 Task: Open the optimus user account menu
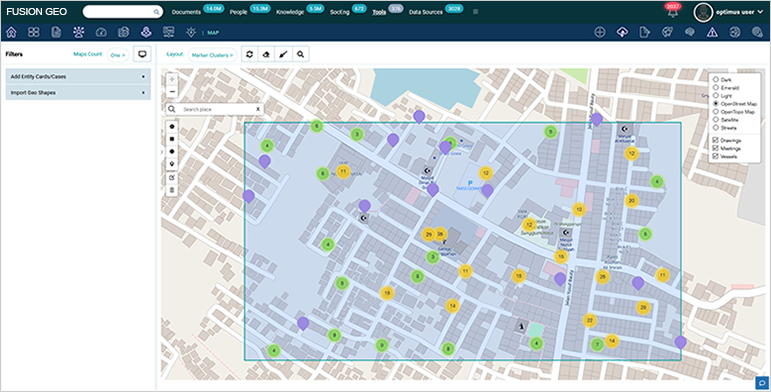pos(739,12)
